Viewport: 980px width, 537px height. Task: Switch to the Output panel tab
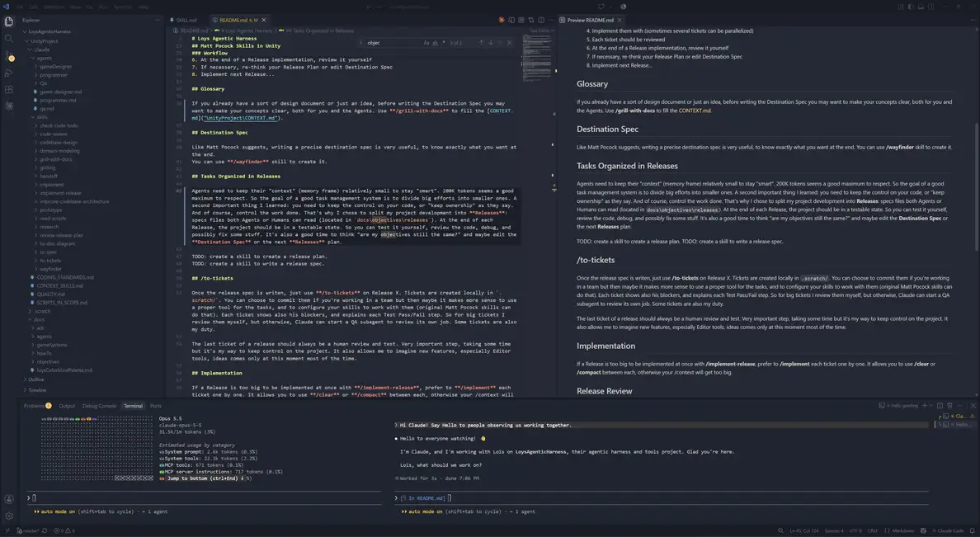(x=67, y=406)
